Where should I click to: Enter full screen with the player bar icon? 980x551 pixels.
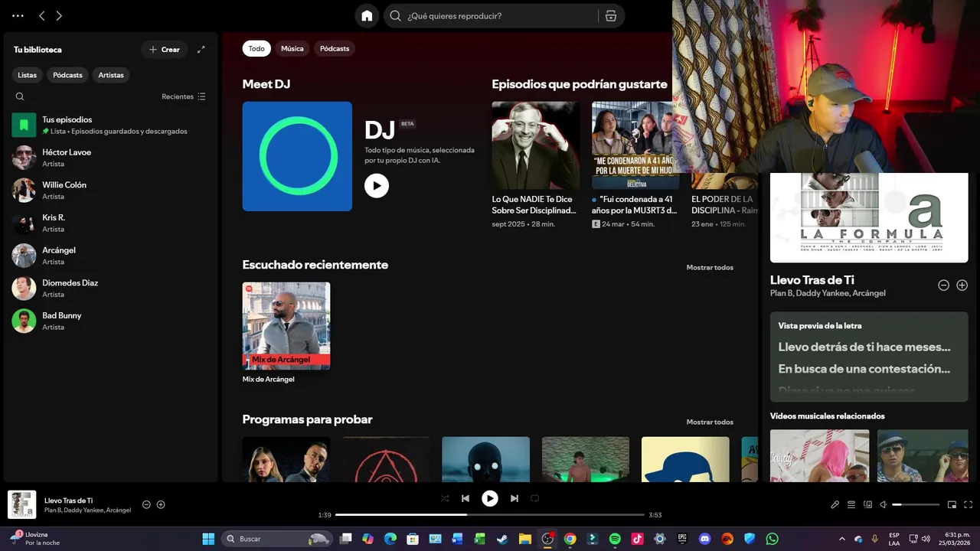(969, 504)
